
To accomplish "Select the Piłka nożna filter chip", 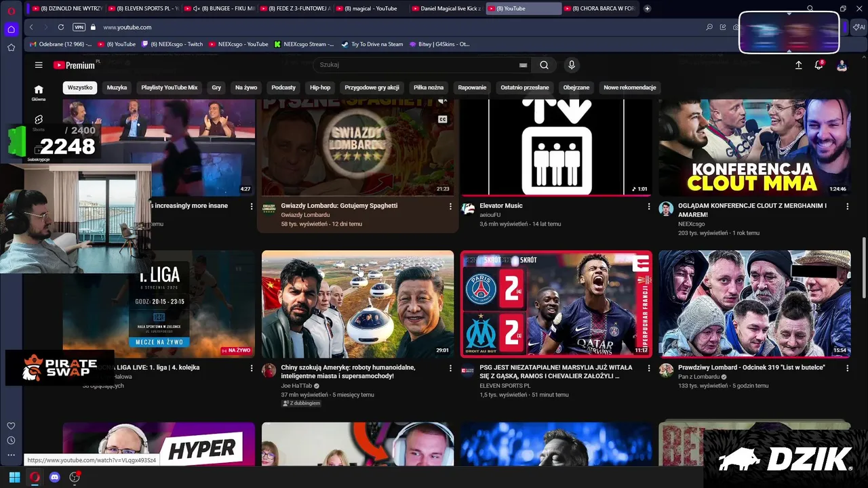I will [429, 87].
